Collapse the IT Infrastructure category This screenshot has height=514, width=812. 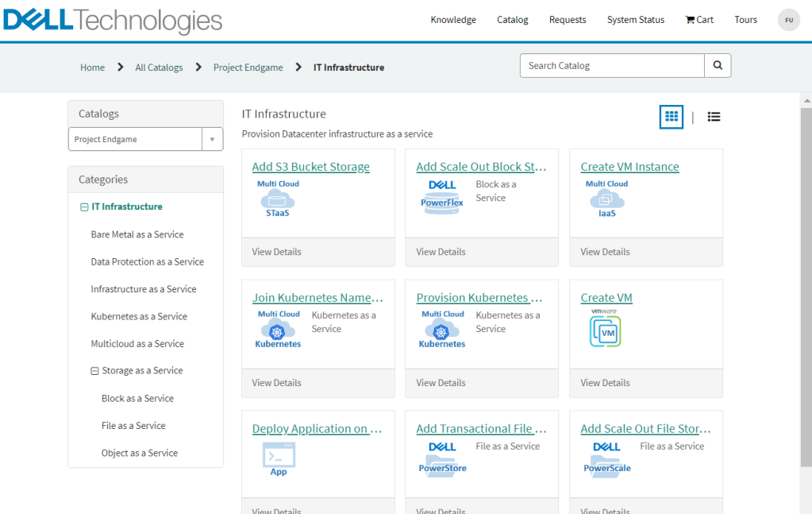84,207
